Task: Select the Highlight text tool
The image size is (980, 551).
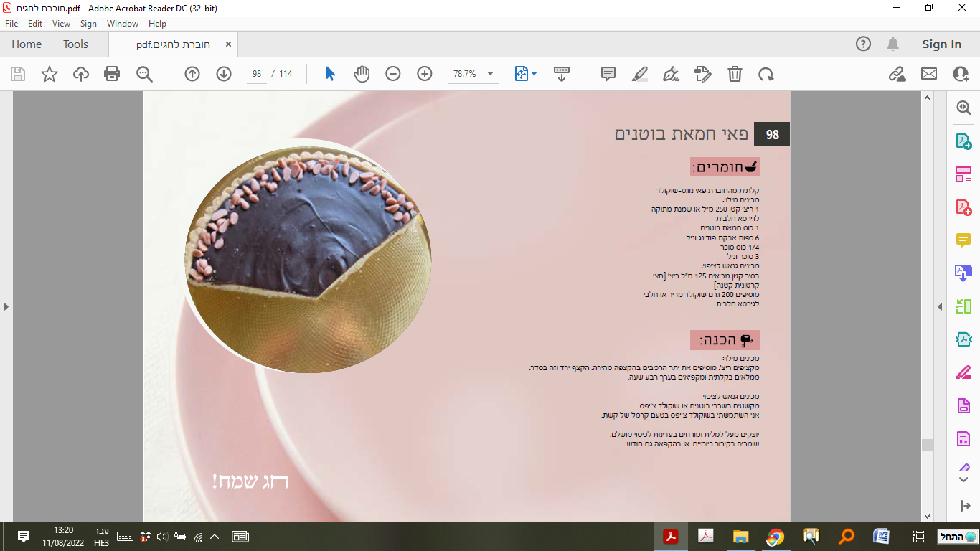Action: click(640, 74)
